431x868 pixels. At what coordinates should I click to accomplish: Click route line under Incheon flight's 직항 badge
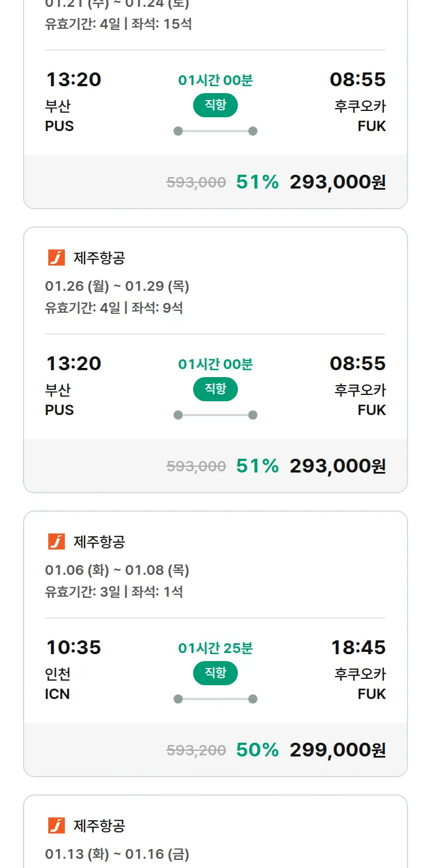click(x=215, y=699)
